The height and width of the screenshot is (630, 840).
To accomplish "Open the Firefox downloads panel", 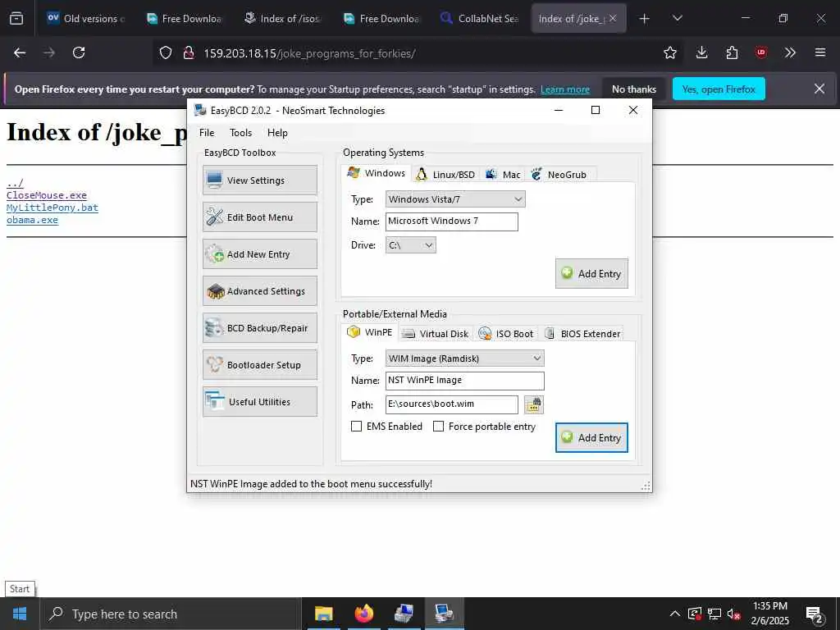I will click(x=702, y=52).
